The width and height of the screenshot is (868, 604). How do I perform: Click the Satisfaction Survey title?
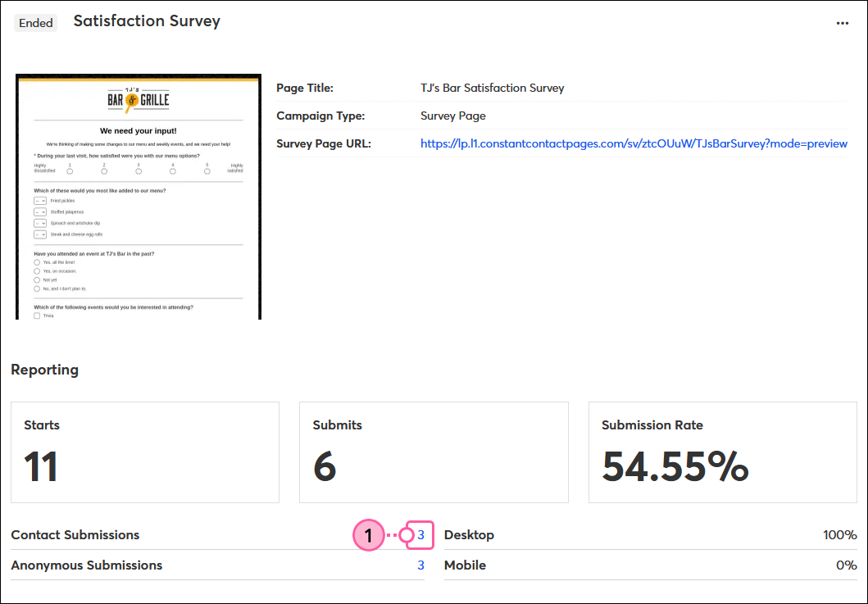tap(147, 21)
